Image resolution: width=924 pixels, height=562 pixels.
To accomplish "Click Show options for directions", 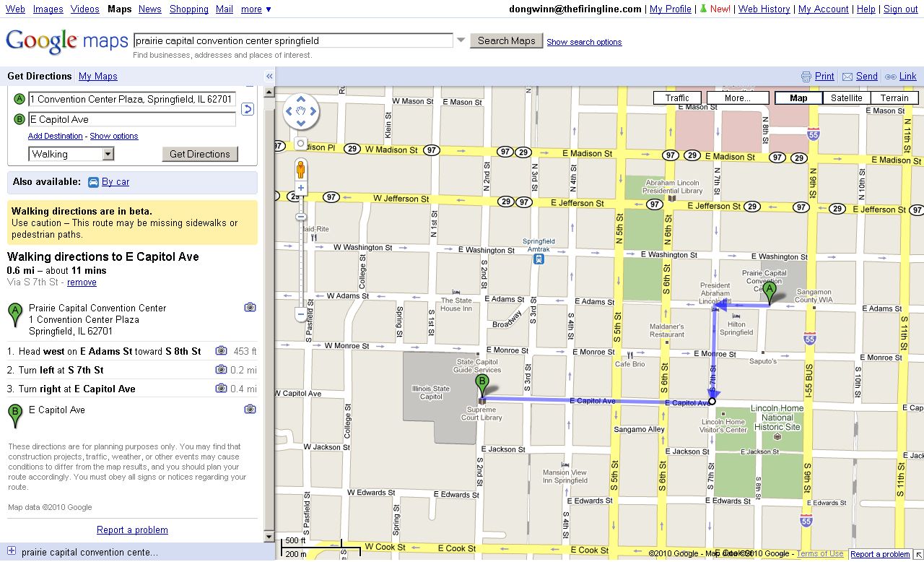I will point(114,136).
